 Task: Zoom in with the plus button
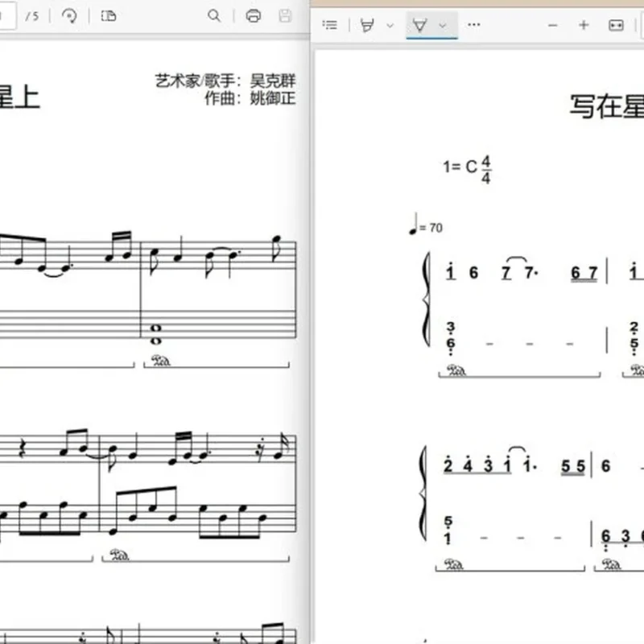(584, 25)
